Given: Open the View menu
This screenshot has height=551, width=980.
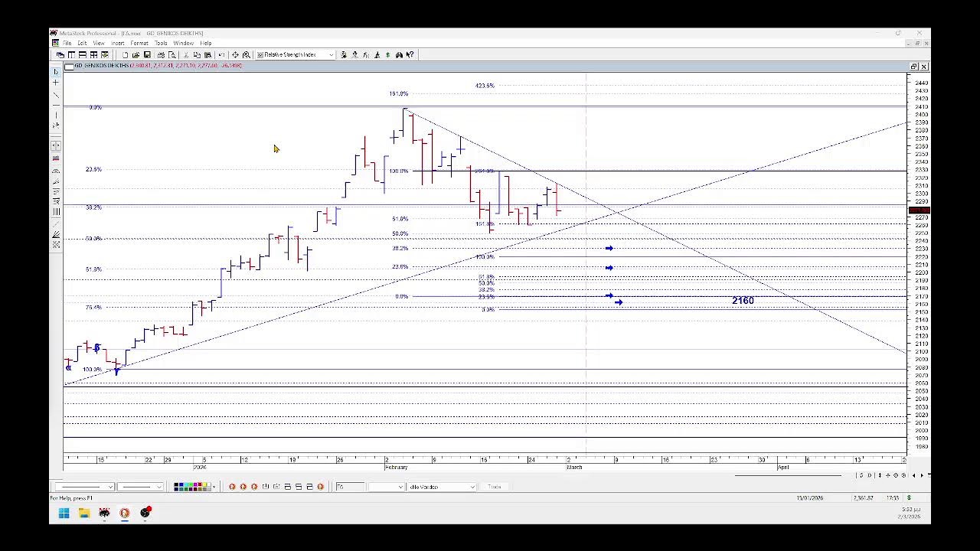Looking at the screenshot, I should [x=99, y=43].
